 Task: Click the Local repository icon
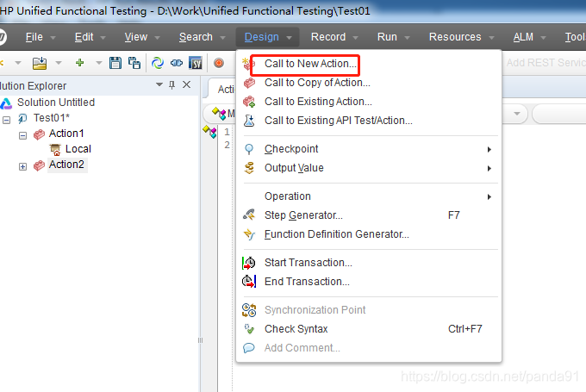coord(55,149)
